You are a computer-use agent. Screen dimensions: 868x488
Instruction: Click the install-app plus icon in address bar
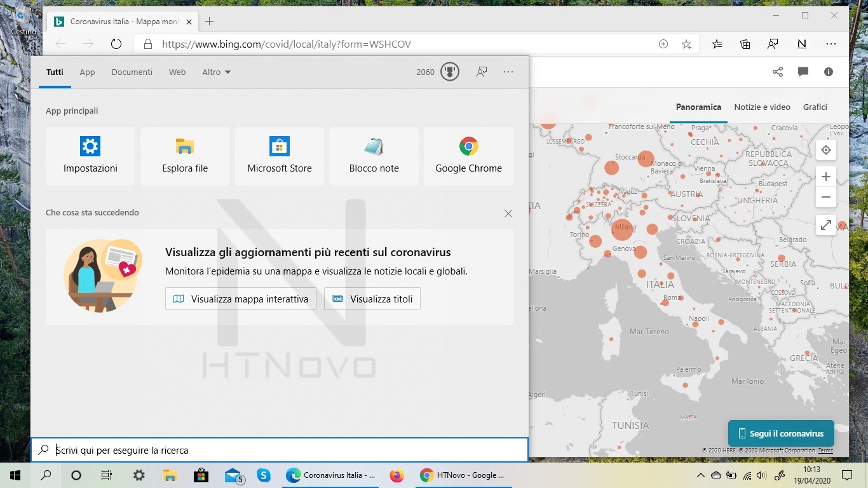click(x=663, y=44)
